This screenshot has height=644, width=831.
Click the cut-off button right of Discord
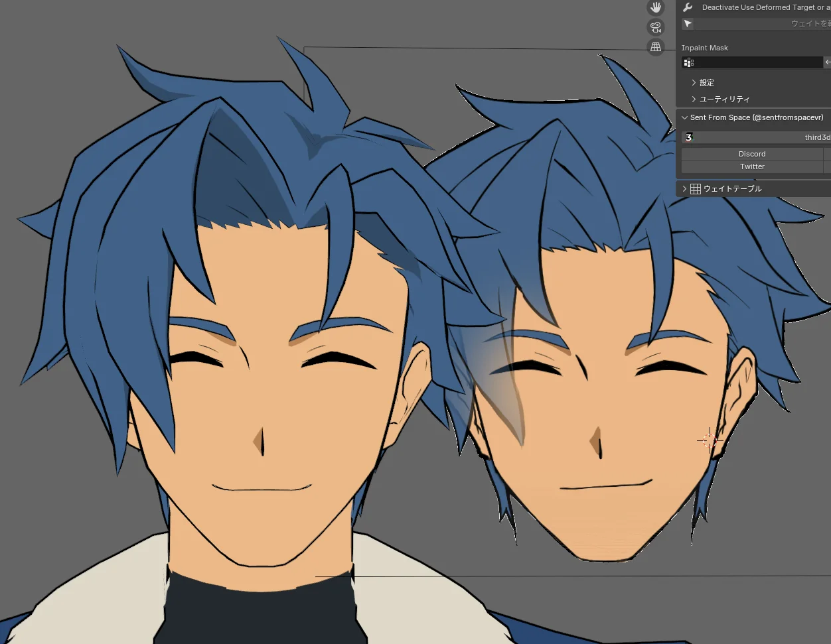tap(828, 154)
